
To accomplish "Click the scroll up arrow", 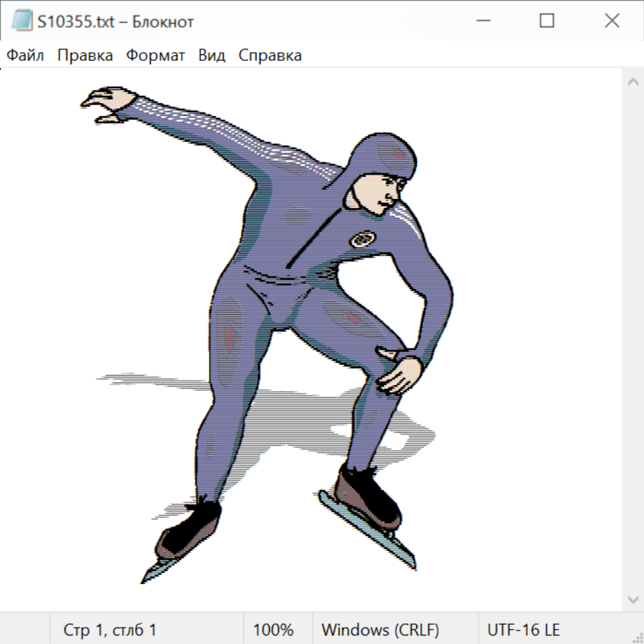I will [x=633, y=82].
